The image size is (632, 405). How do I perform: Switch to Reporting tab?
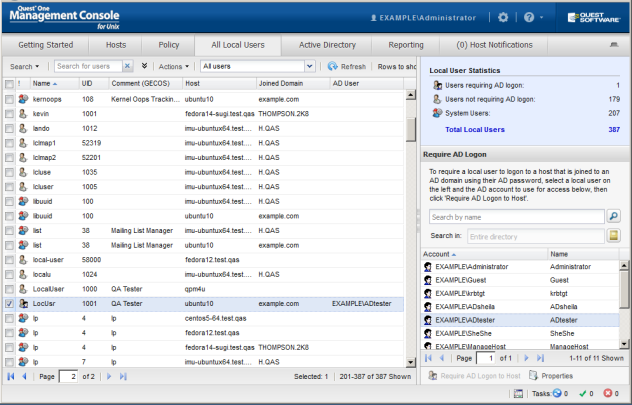406,45
